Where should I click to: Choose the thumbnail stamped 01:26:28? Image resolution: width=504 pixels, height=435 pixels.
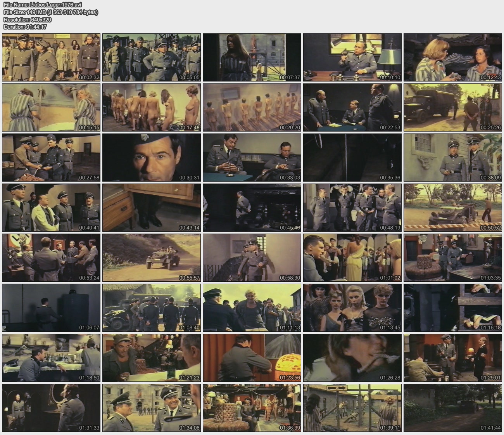point(352,358)
